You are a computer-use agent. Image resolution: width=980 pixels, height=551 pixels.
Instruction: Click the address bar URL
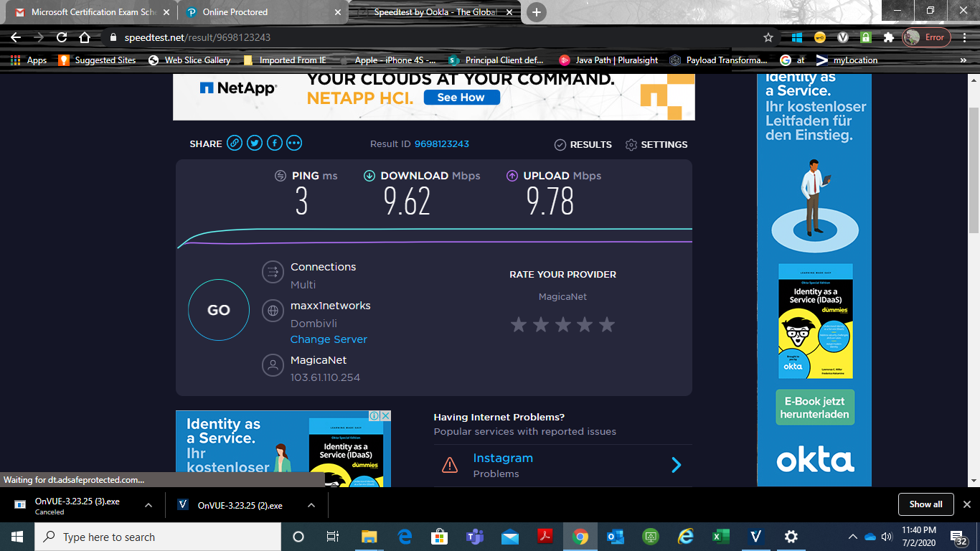tap(197, 37)
